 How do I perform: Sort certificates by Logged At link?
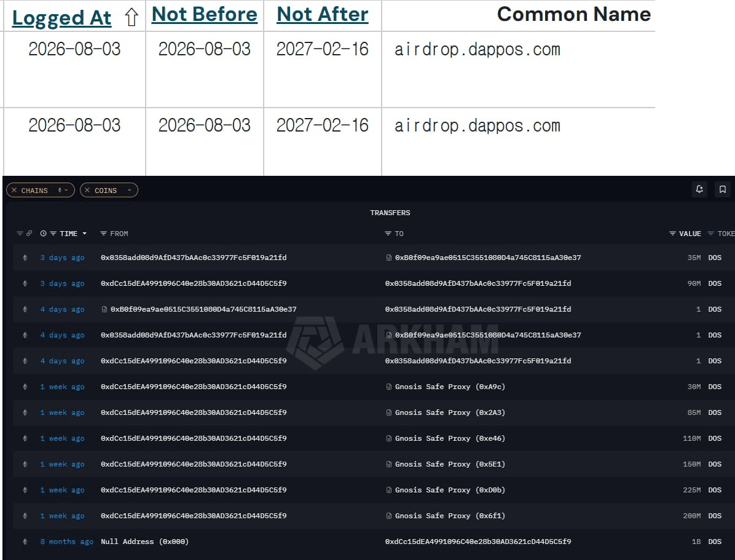61,18
